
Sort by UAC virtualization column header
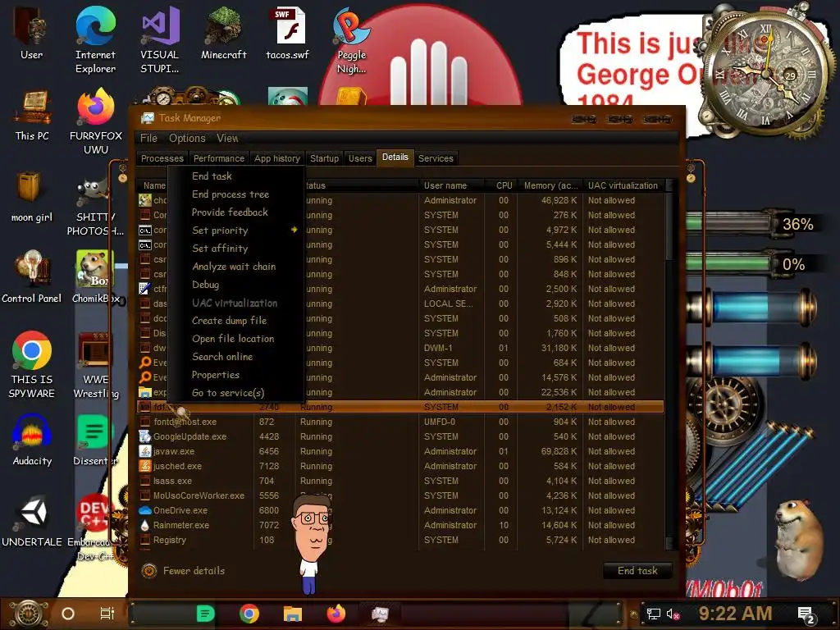point(623,186)
